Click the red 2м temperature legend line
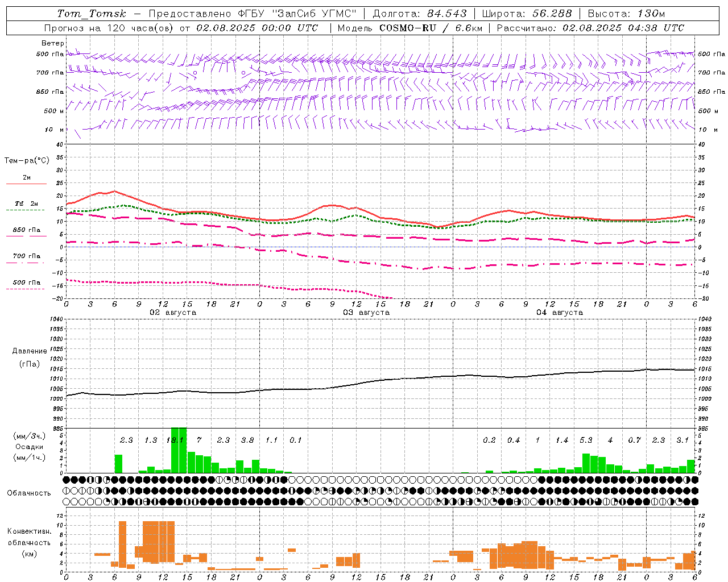The image size is (728, 582). click(x=26, y=184)
